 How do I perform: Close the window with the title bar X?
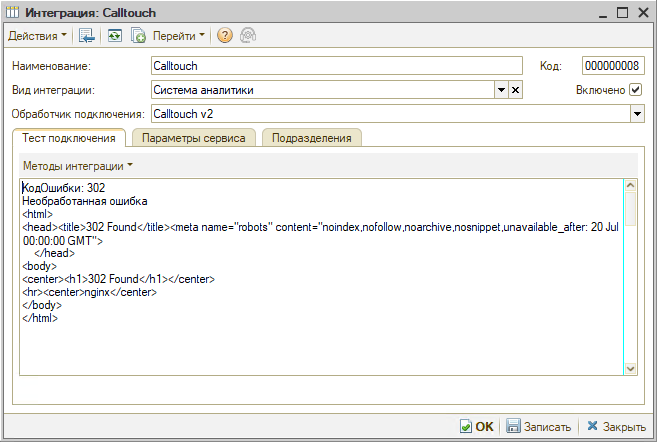(643, 13)
